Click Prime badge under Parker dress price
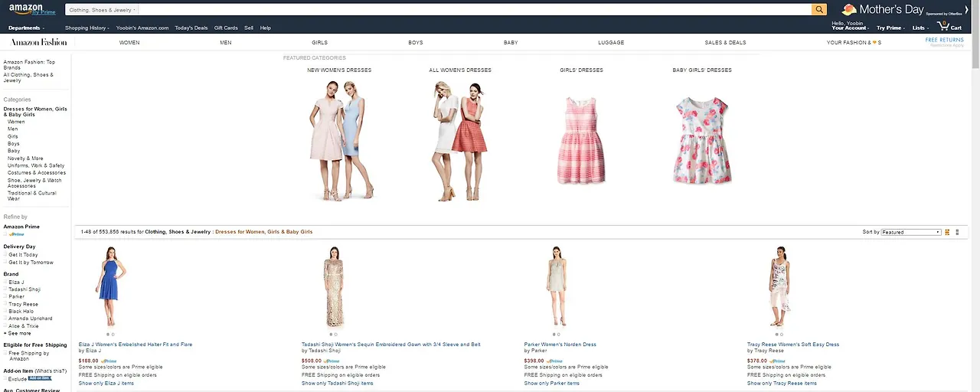Viewport: 980px width, 392px height. click(554, 361)
